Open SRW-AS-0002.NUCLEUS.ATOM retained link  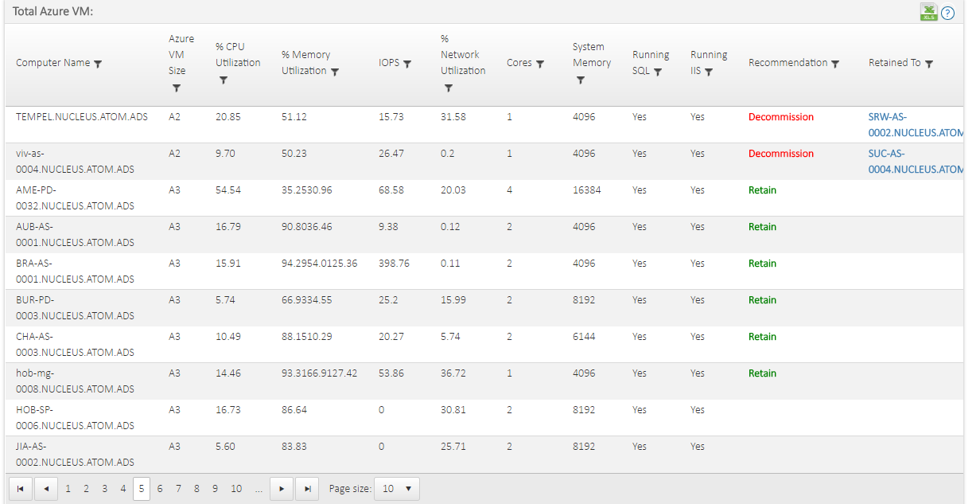[916, 125]
